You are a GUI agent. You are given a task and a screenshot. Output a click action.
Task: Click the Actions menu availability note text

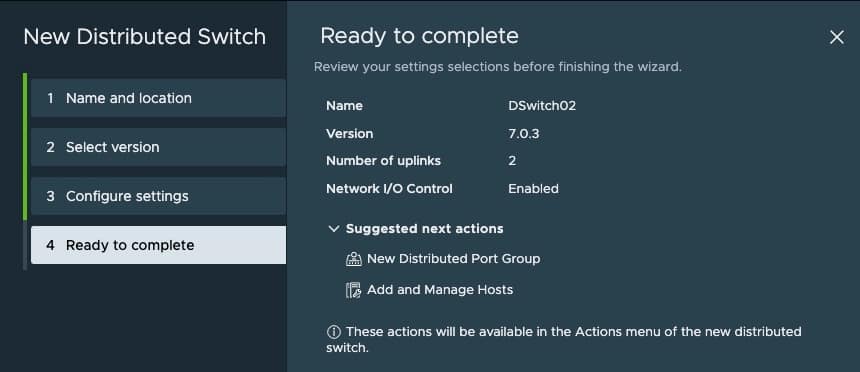click(x=564, y=340)
